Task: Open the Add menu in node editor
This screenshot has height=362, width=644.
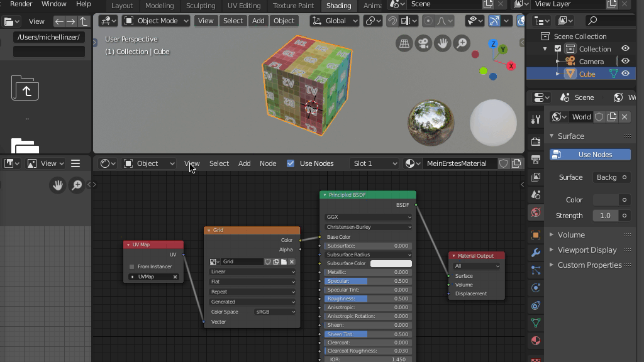Action: [244, 163]
